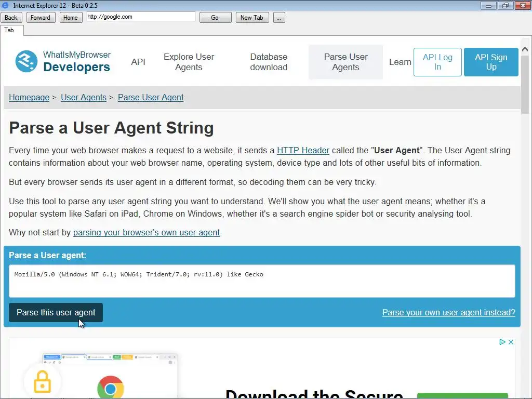Close the advertisement with the X icon
This screenshot has width=532, height=399.
(511, 342)
